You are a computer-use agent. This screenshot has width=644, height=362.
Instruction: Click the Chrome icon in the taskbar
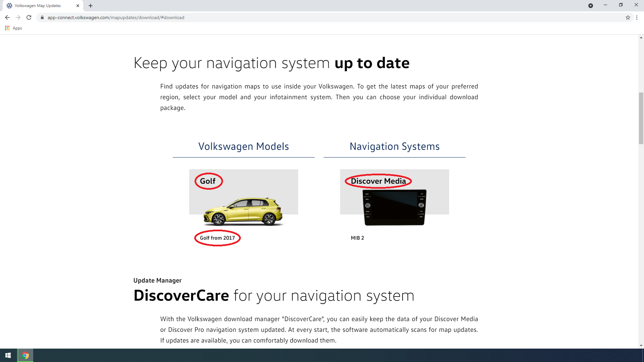pos(25,355)
